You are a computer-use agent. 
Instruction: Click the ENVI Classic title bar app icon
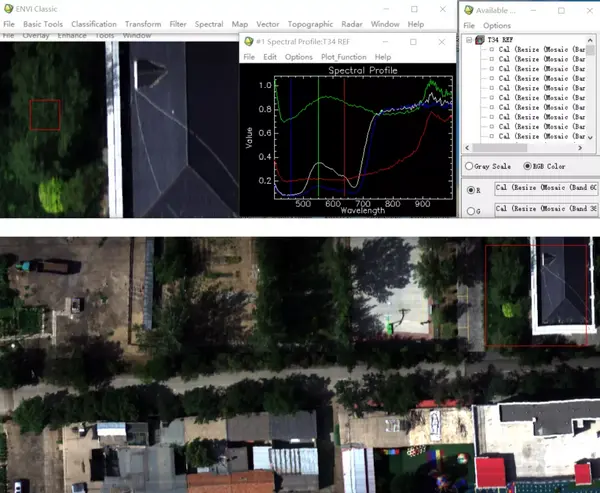pos(8,8)
